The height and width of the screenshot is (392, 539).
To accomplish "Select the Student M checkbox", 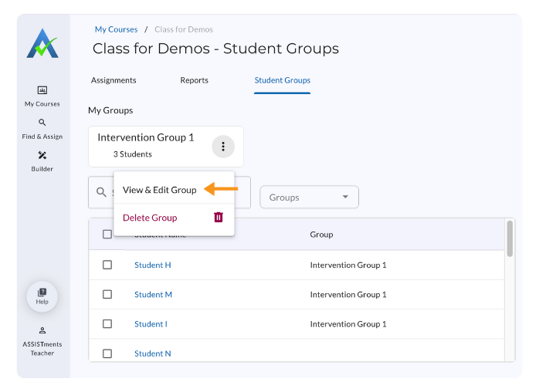I will (107, 294).
